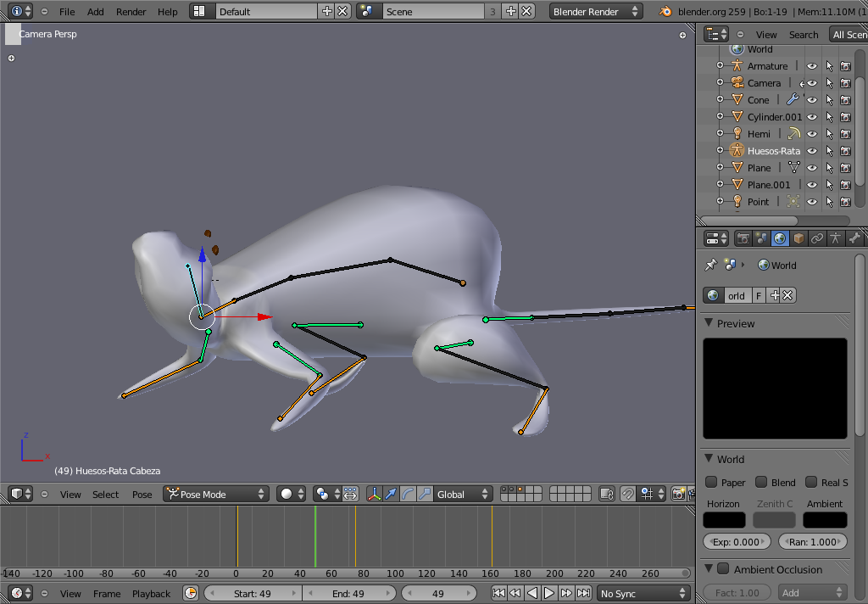Image resolution: width=868 pixels, height=604 pixels.
Task: Click the Camera object icon in outliner
Action: click(737, 83)
